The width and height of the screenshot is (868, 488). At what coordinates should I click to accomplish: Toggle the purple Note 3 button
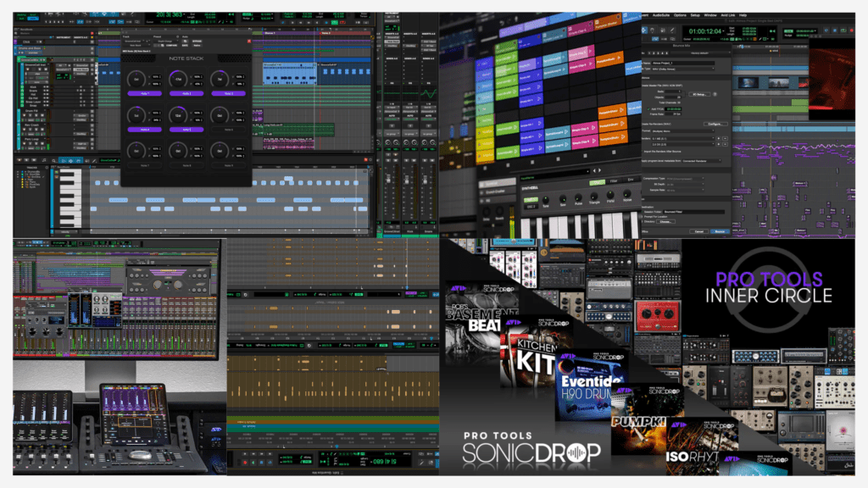point(229,93)
